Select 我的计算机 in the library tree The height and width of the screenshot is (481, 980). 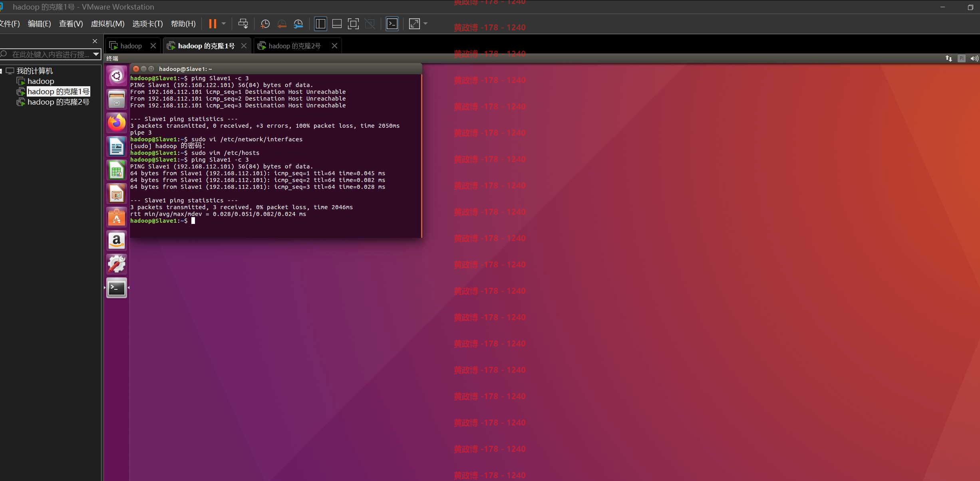pos(34,71)
